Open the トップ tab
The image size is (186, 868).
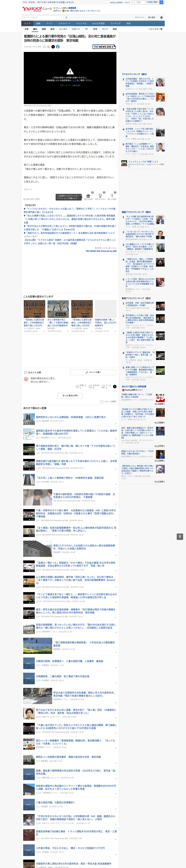(x=27, y=24)
